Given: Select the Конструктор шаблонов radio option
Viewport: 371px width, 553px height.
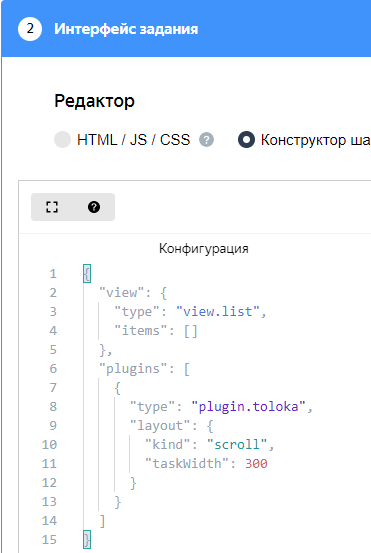Looking at the screenshot, I should click(x=246, y=139).
